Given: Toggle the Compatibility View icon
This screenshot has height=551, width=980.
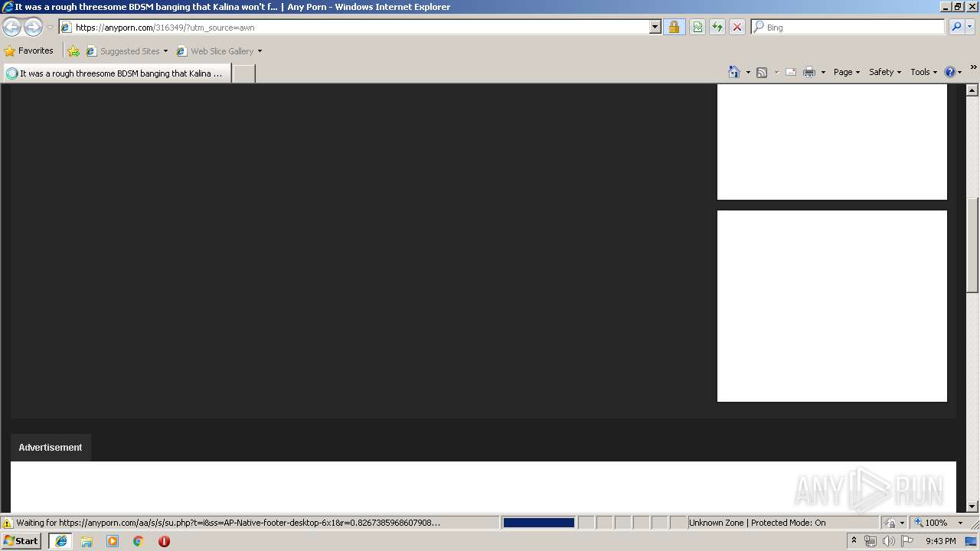Looking at the screenshot, I should point(697,28).
